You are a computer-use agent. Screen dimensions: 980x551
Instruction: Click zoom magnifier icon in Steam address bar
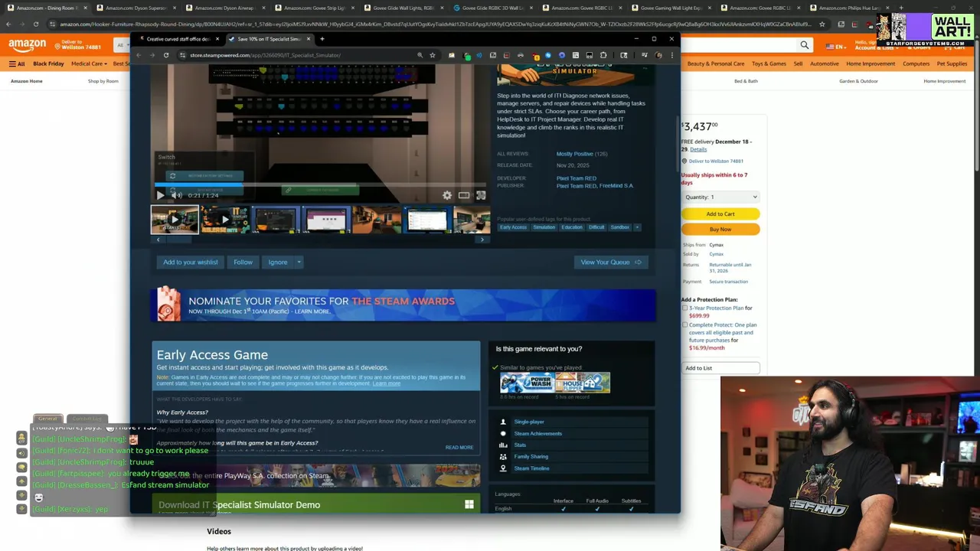point(420,55)
